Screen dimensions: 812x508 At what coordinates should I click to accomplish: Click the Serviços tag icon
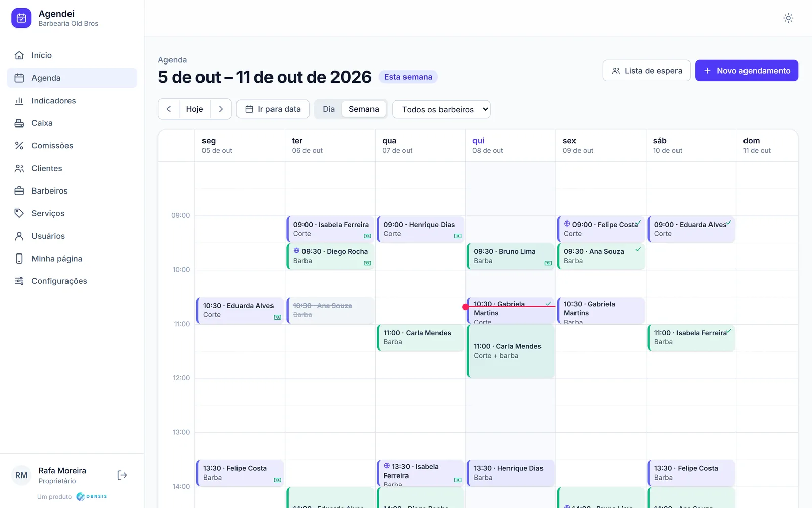tap(19, 213)
